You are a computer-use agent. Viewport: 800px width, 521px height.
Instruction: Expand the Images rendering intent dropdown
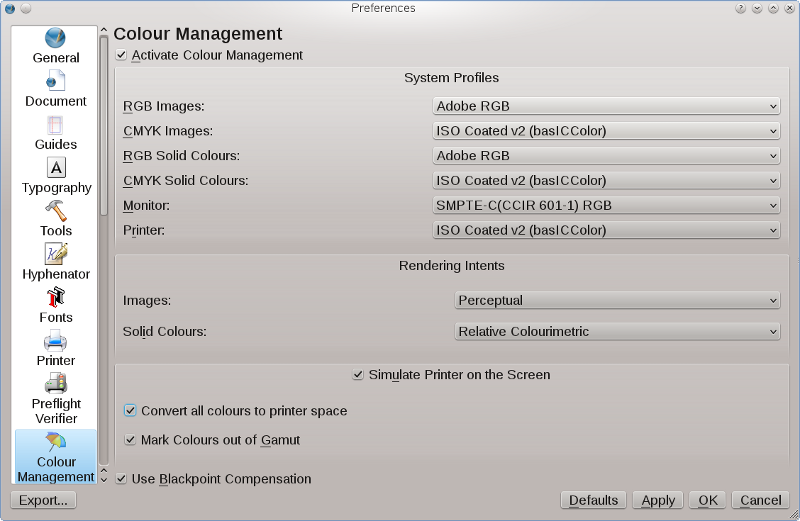pos(617,300)
